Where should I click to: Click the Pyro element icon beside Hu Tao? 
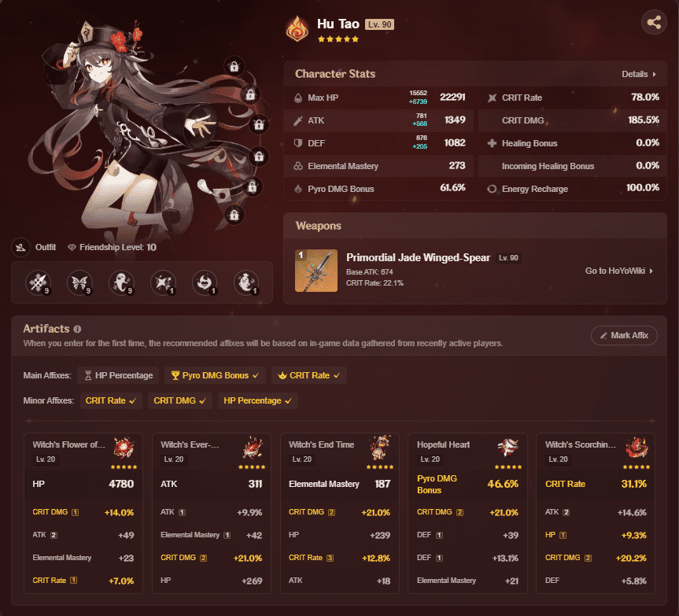(x=297, y=29)
